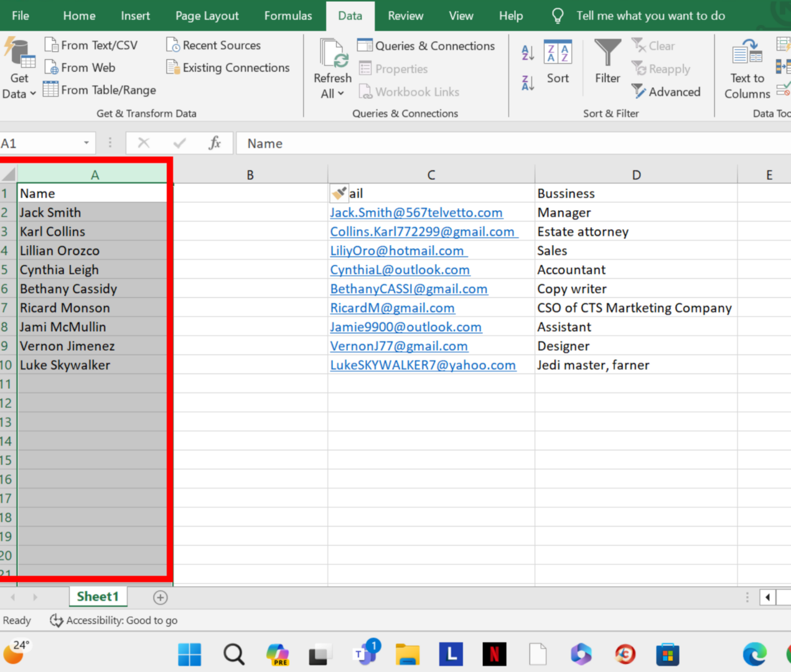791x672 pixels.
Task: Clear all applied filters
Action: pyautogui.click(x=653, y=45)
